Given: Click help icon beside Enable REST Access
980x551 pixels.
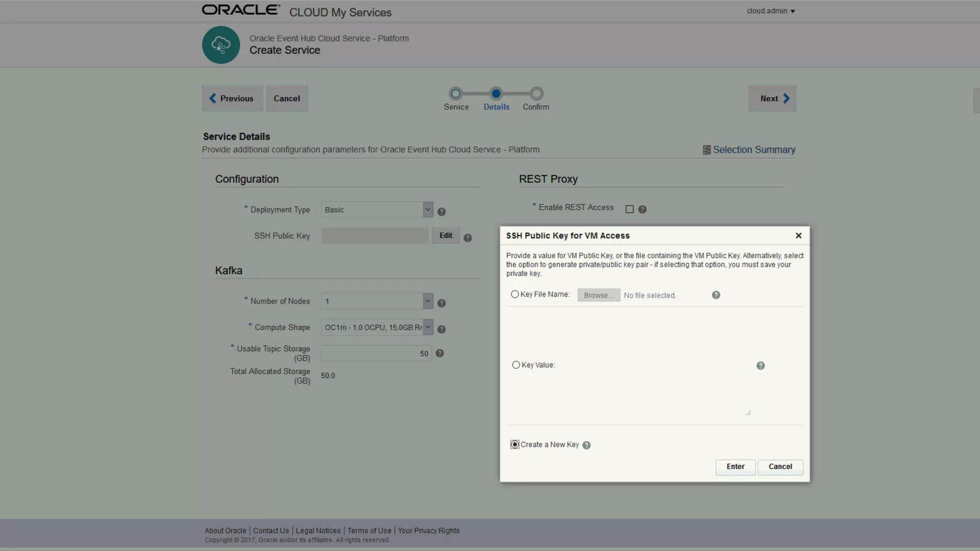Looking at the screenshot, I should (x=642, y=209).
